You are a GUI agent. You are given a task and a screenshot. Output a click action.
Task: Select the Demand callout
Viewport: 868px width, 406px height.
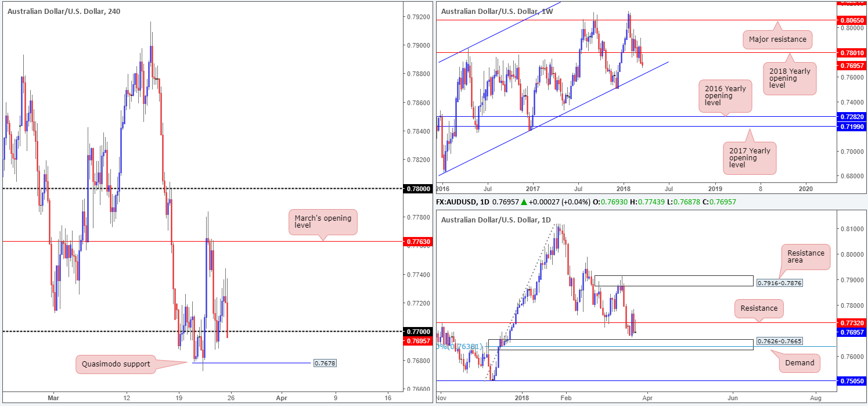[x=801, y=362]
